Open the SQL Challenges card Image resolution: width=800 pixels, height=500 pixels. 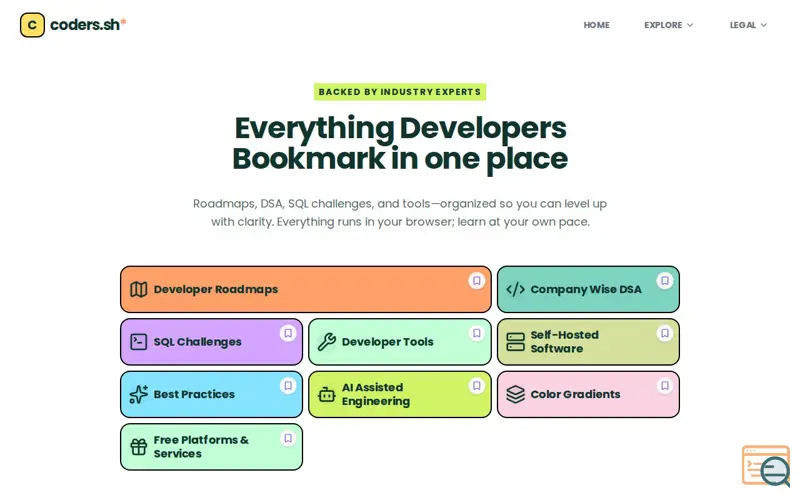[x=211, y=342]
